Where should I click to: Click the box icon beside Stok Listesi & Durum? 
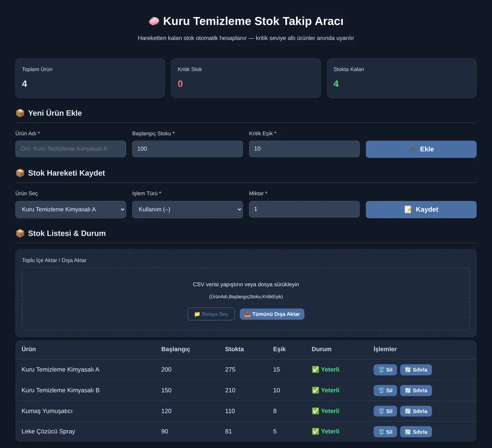tap(20, 233)
